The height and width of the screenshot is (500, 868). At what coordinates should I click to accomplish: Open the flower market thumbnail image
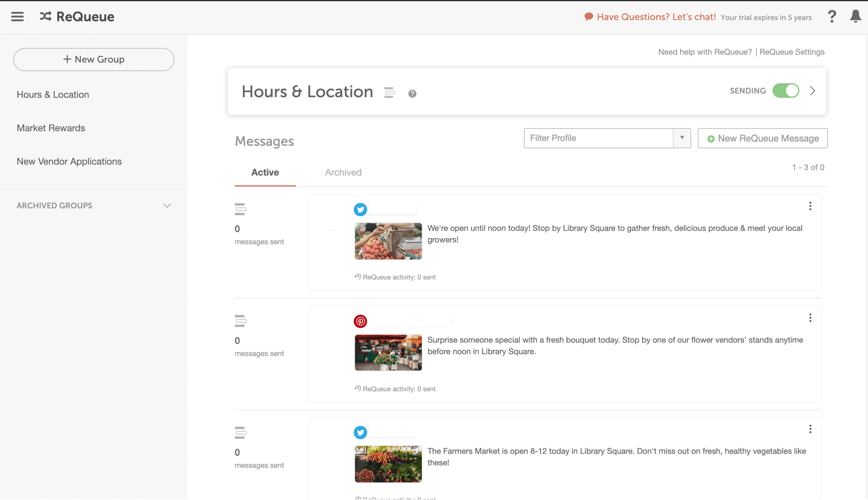(388, 352)
